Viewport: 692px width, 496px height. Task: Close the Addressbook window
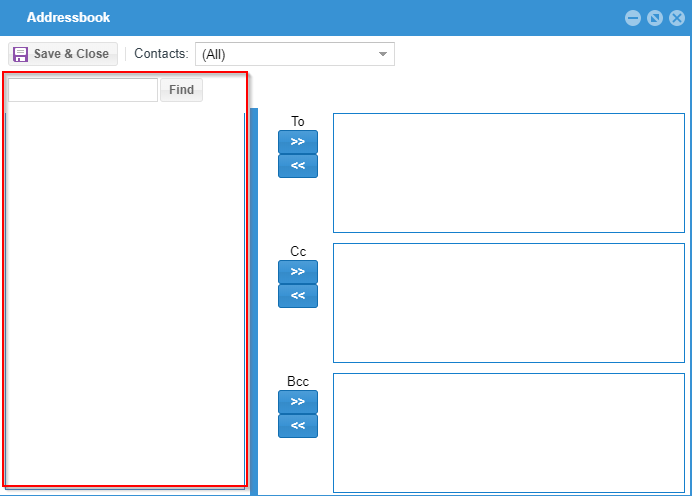(x=677, y=18)
